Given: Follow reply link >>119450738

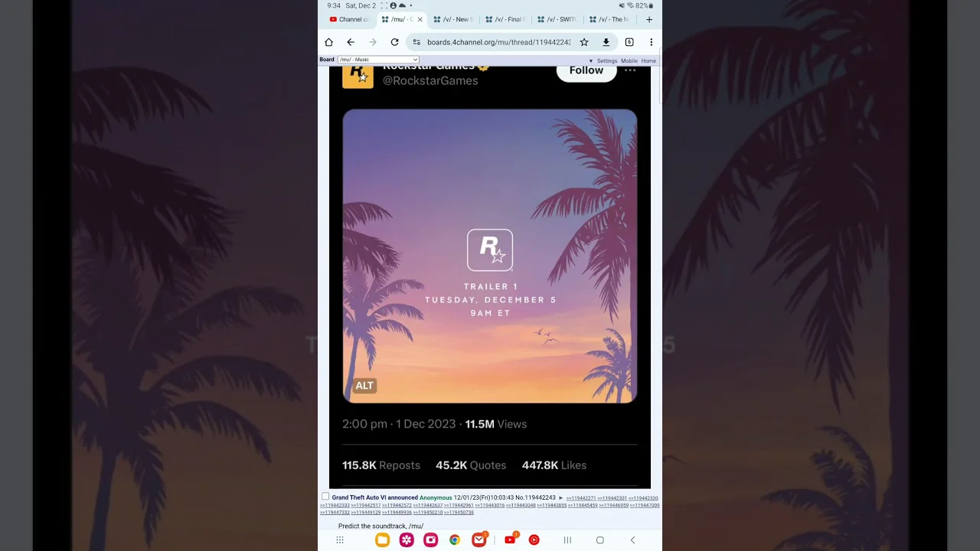Looking at the screenshot, I should [x=459, y=512].
